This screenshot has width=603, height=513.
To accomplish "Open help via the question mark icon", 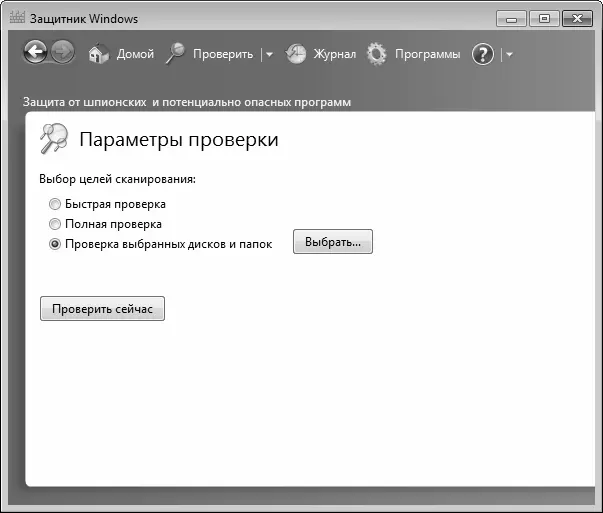I will 483,55.
